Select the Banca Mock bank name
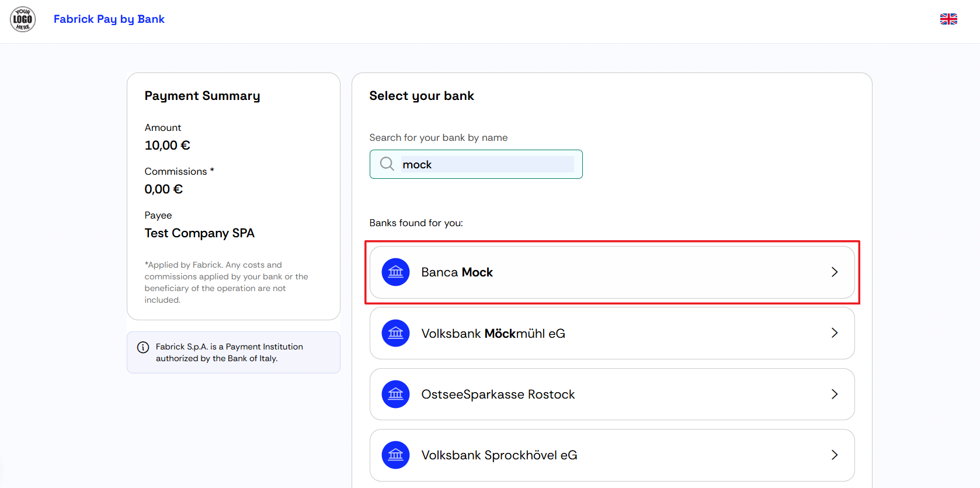 click(457, 272)
